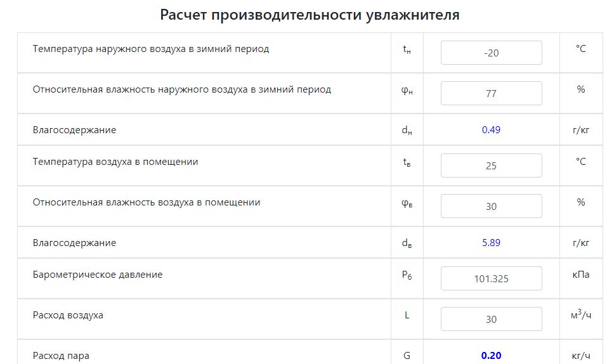The width and height of the screenshot is (607, 364).
Task: Focus the air flow rate L input field
Action: point(491,319)
